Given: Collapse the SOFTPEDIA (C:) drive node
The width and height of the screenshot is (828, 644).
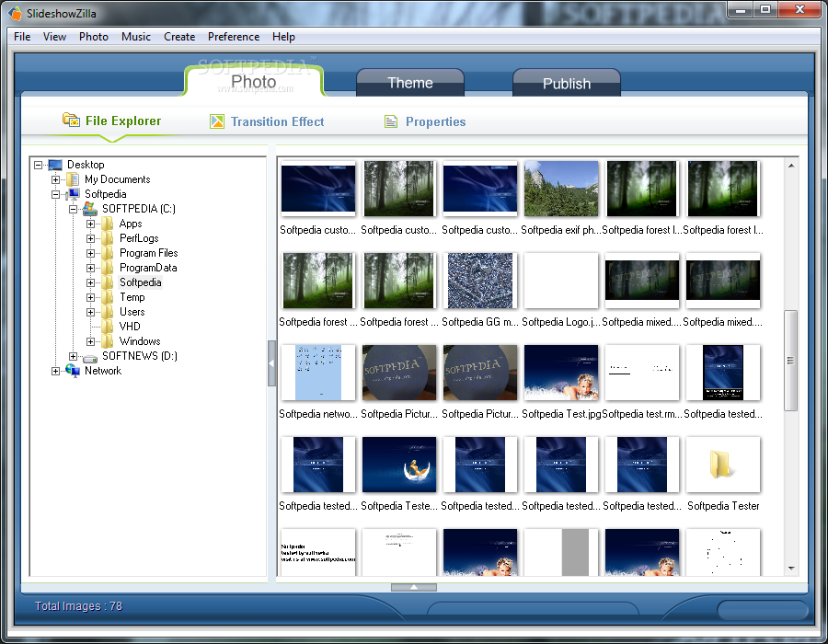Looking at the screenshot, I should pos(73,209).
